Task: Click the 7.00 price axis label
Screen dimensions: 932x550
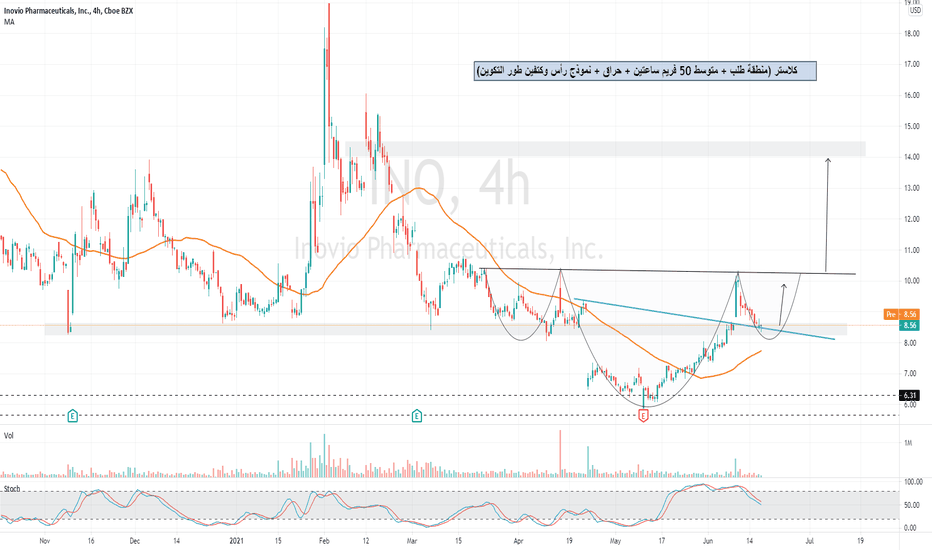Action: click(x=911, y=374)
